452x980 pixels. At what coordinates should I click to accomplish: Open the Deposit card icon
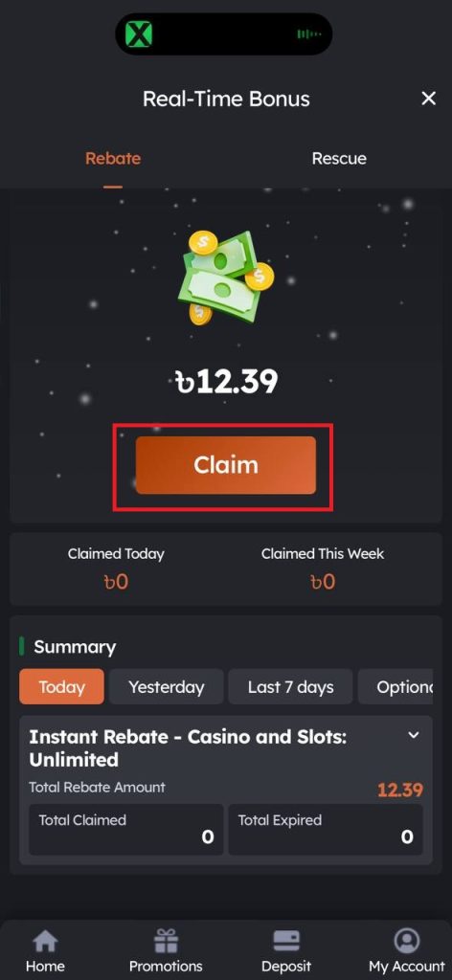tap(286, 941)
